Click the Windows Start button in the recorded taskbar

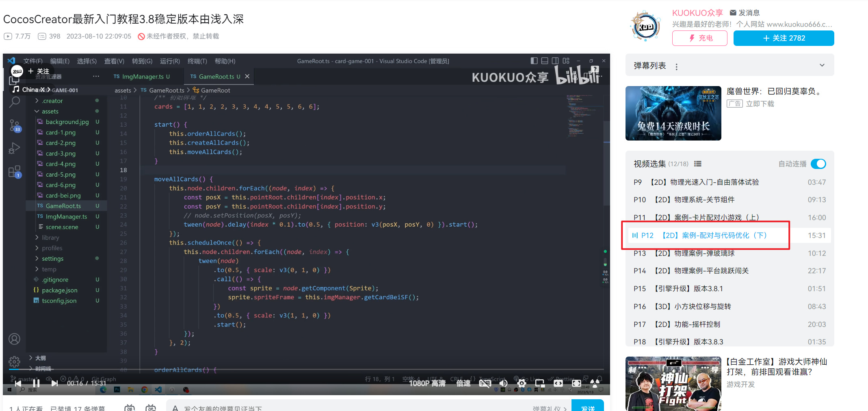pyautogui.click(x=9, y=390)
